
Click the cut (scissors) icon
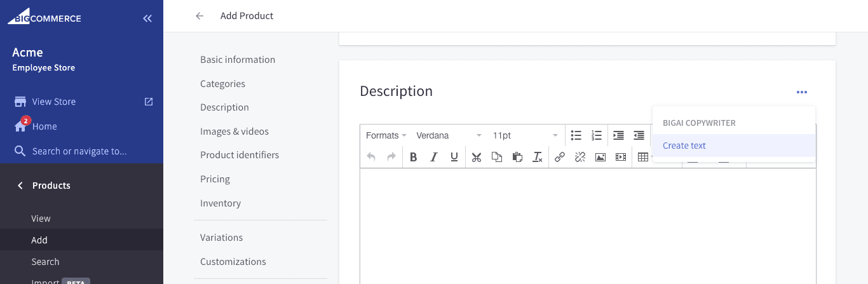click(477, 157)
